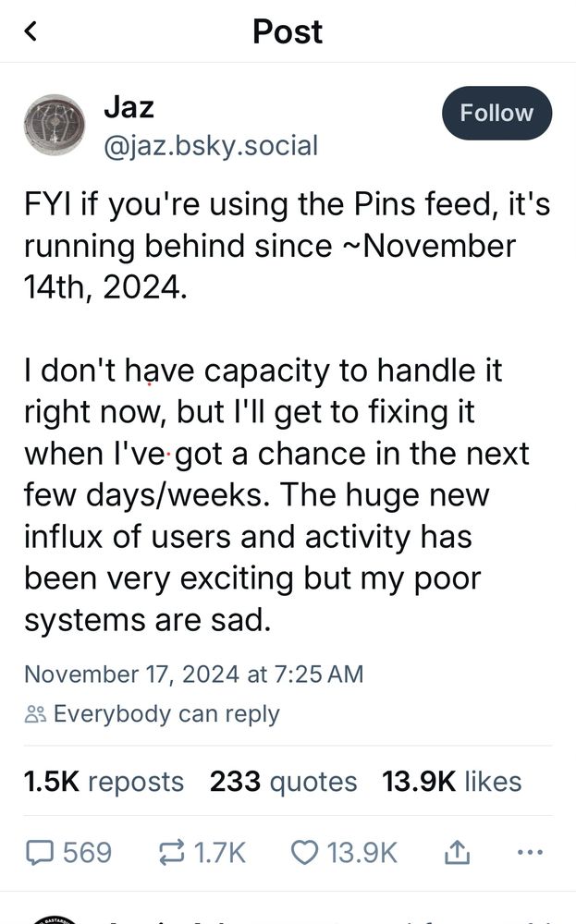Tap the 13.9K count beside the heart

[x=362, y=853]
